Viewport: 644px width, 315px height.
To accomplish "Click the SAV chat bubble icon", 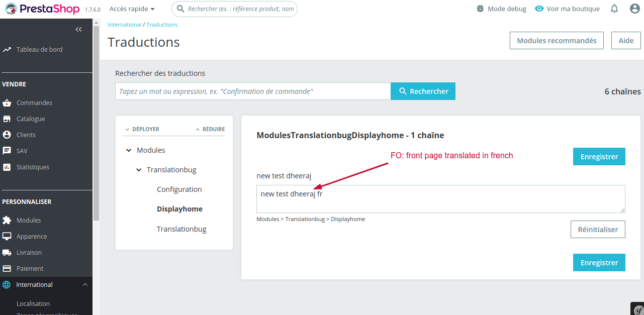I will click(7, 151).
